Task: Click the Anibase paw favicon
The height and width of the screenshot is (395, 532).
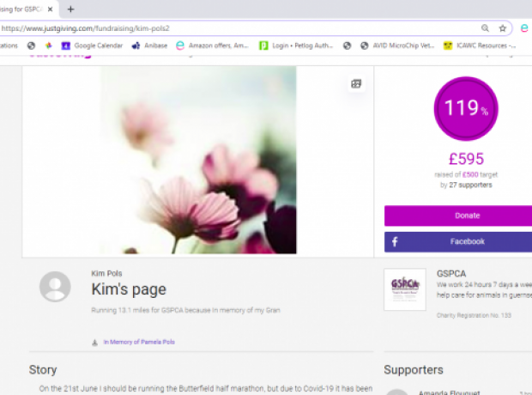Action: coord(136,46)
